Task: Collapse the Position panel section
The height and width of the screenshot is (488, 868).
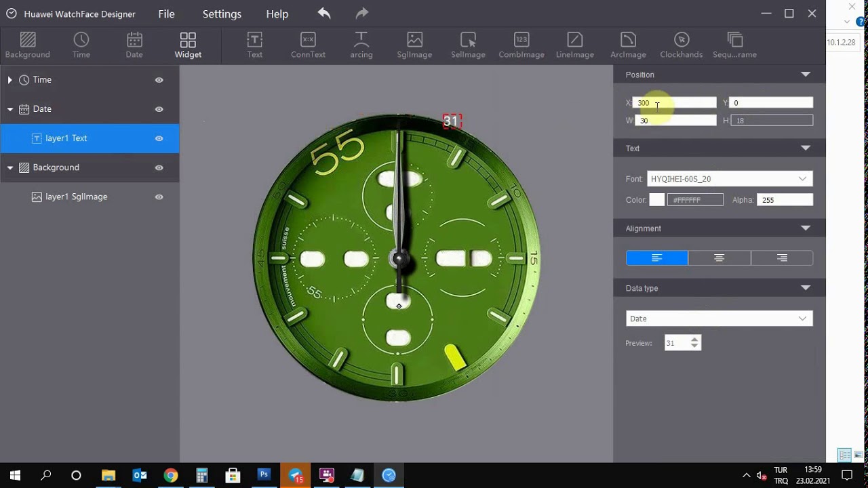Action: pos(805,75)
